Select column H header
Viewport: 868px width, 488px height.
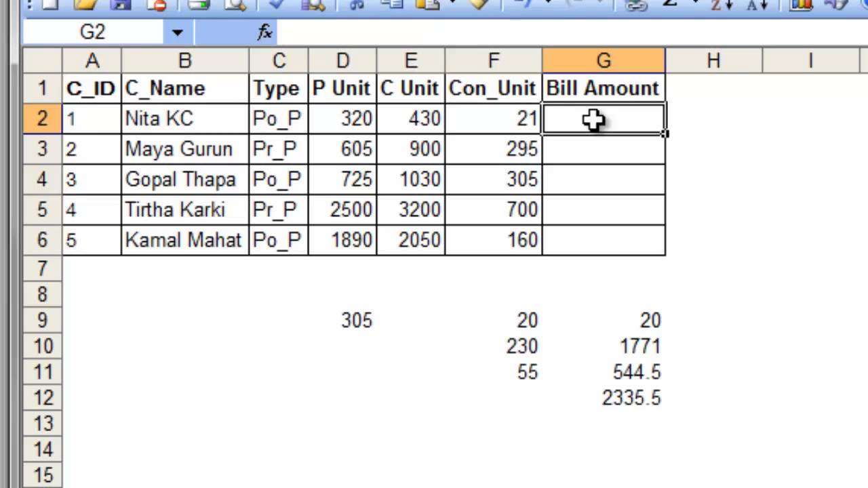[713, 60]
